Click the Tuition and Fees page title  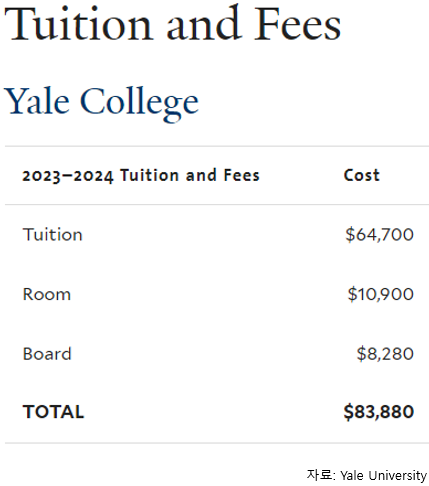tap(173, 24)
